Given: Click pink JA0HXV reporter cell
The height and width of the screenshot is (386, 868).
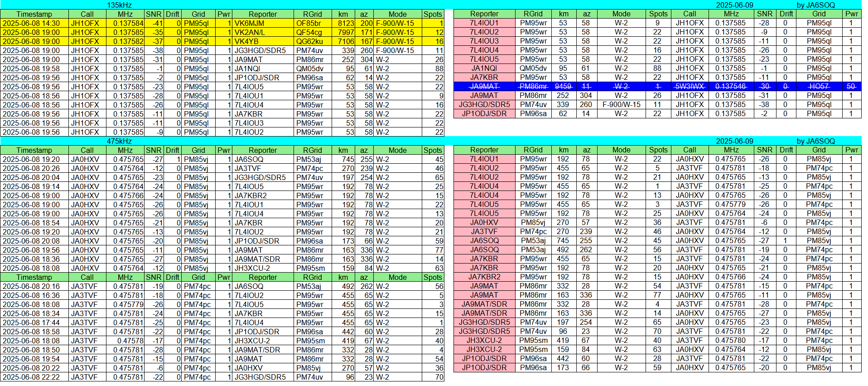Looking at the screenshot, I should pos(484,222).
